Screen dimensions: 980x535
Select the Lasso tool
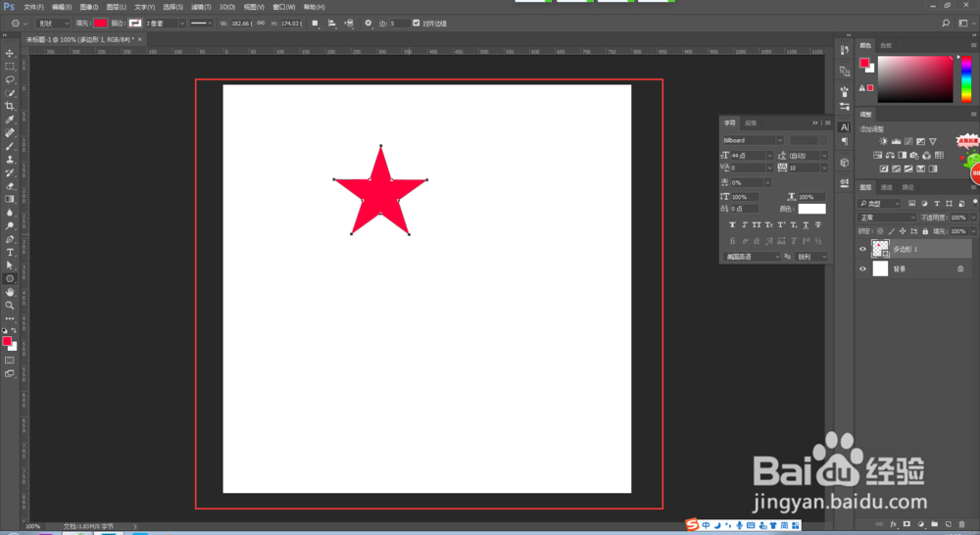(10, 79)
